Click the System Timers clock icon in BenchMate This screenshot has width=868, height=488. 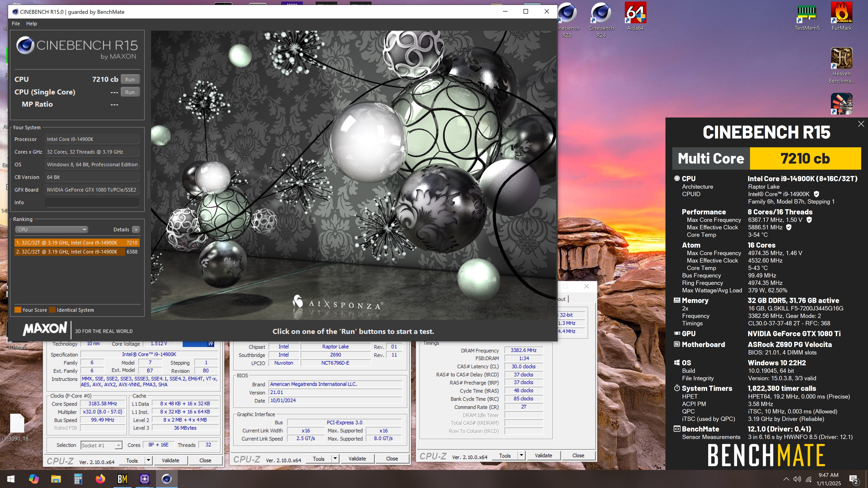(677, 388)
